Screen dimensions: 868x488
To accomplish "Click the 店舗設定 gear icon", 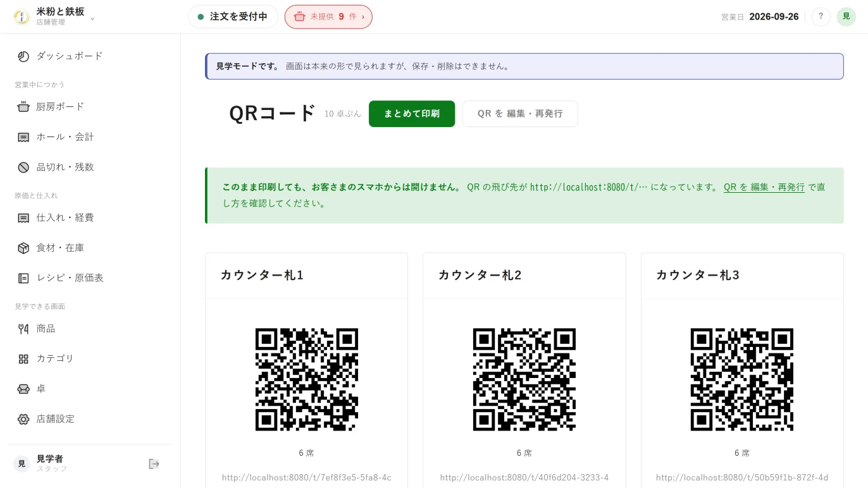I will pyautogui.click(x=23, y=419).
